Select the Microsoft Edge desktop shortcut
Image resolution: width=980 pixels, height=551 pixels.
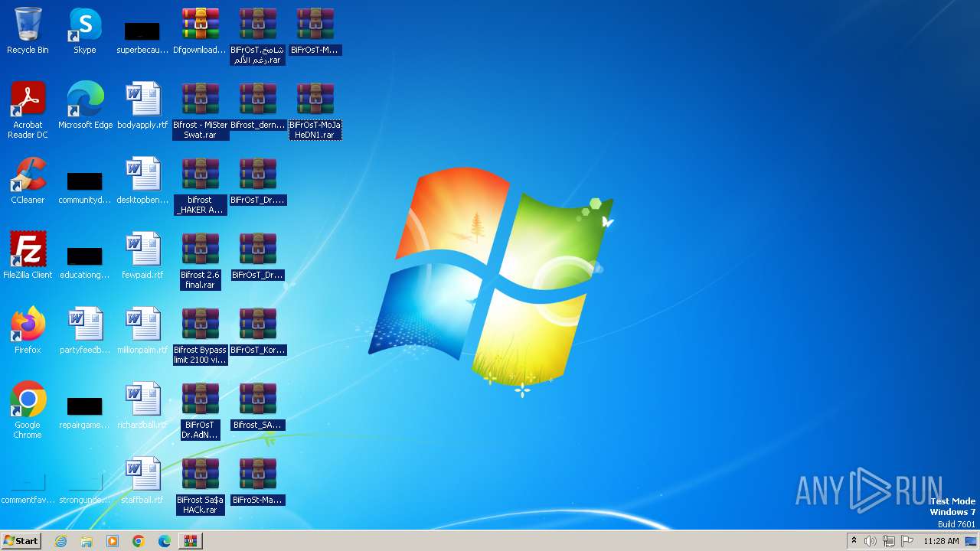pos(85,106)
